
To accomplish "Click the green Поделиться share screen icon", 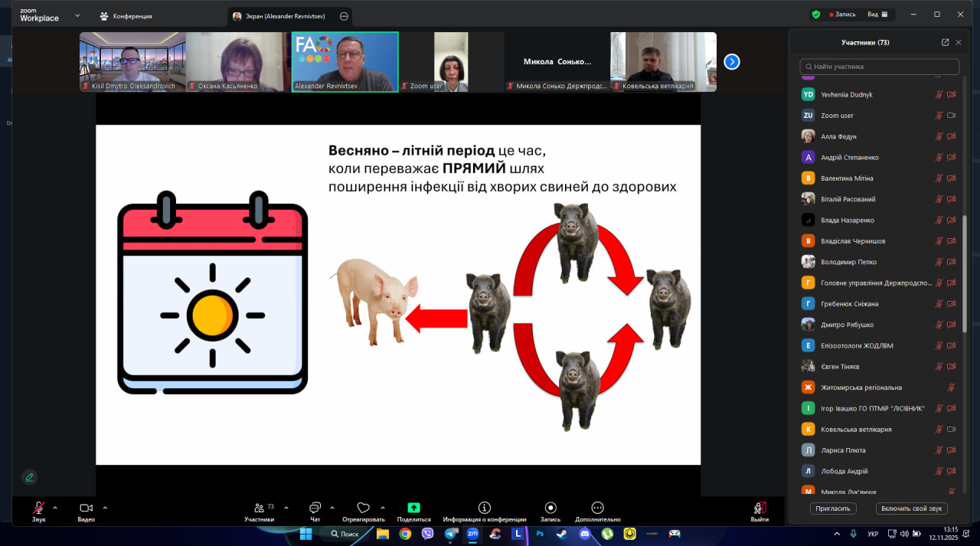I will coord(413,508).
